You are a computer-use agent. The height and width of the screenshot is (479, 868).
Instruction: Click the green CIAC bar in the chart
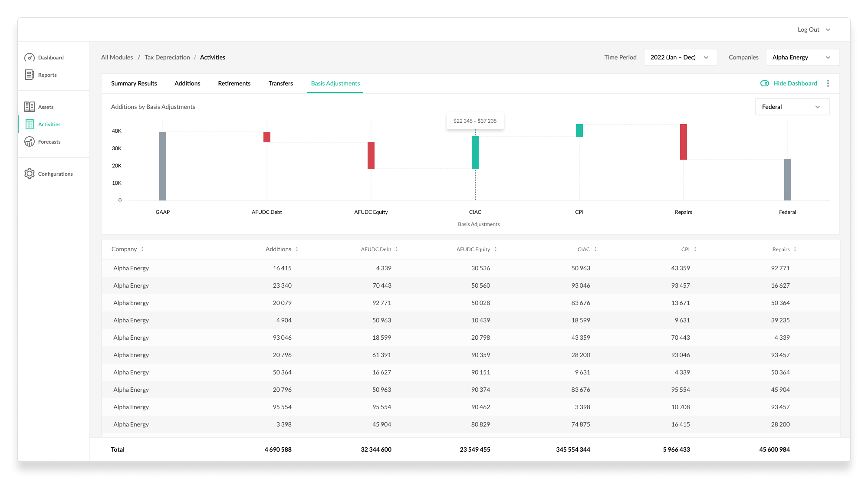[475, 153]
